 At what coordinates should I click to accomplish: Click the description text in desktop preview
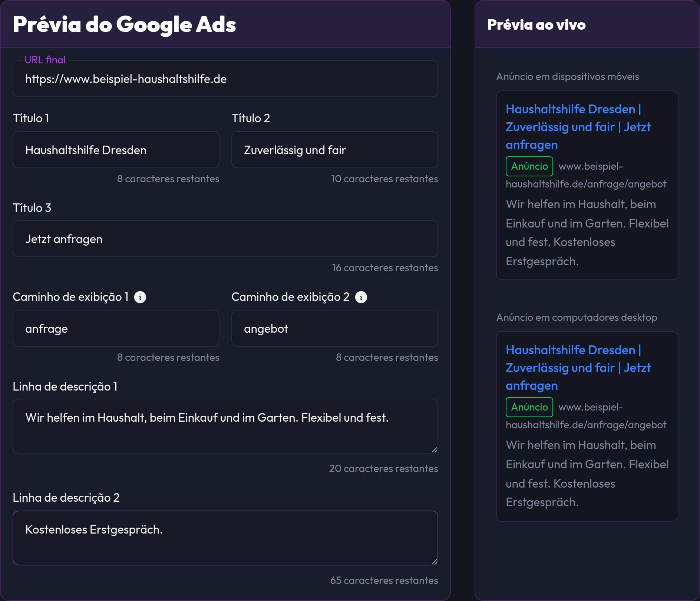[x=587, y=474]
